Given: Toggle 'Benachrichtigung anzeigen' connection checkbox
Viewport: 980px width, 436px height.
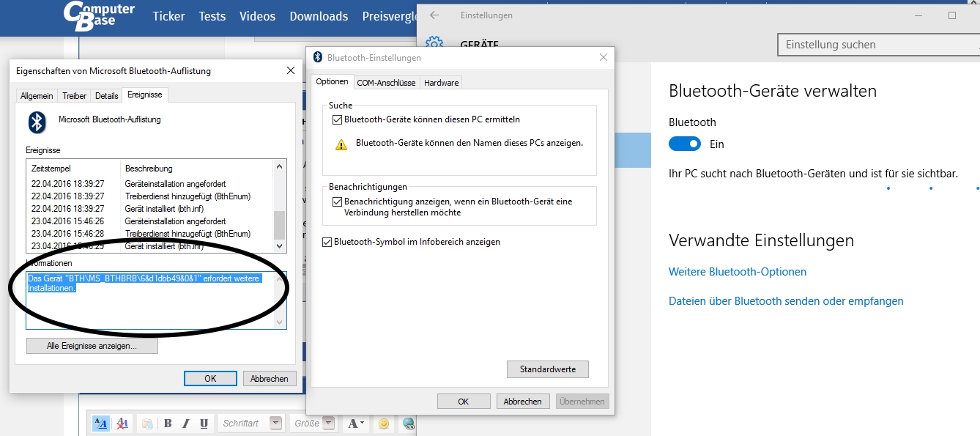Looking at the screenshot, I should 338,202.
